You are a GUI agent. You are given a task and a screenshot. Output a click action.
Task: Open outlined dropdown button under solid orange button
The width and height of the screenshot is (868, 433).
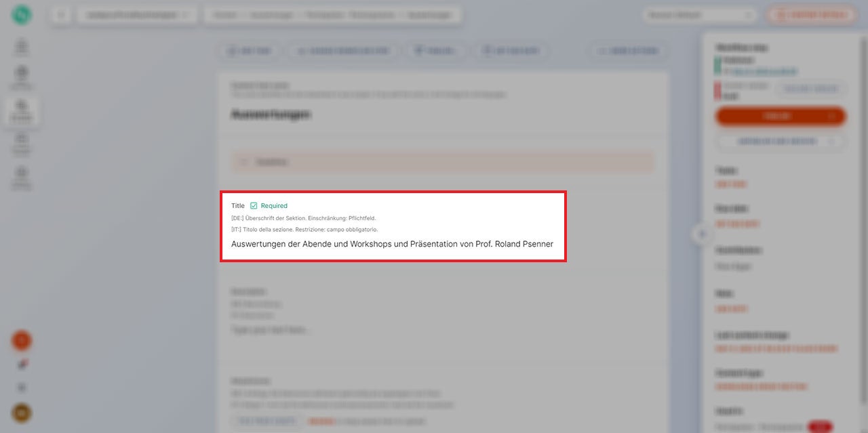781,142
